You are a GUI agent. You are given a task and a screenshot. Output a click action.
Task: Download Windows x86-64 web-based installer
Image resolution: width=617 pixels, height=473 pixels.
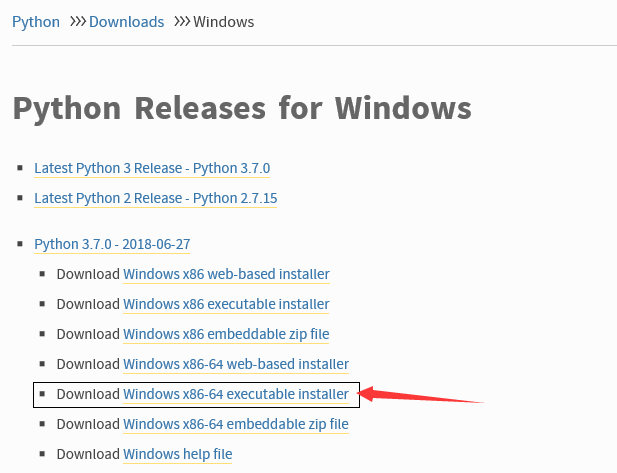click(x=236, y=364)
